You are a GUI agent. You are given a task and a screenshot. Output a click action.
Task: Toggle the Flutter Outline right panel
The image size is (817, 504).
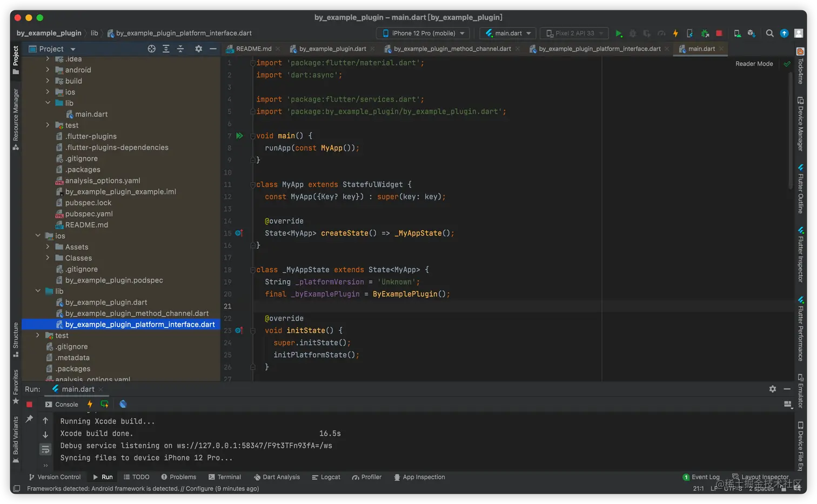[800, 189]
